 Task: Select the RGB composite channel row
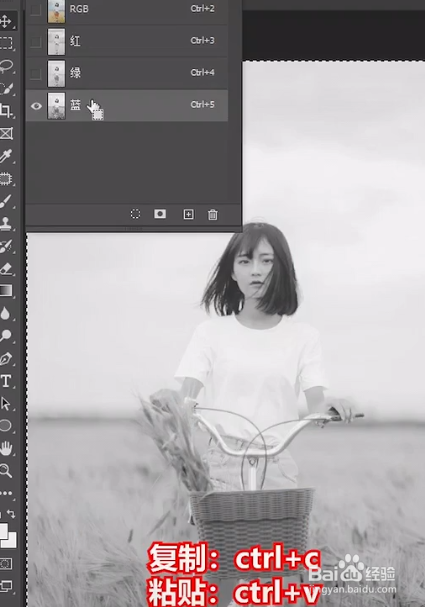pyautogui.click(x=127, y=12)
